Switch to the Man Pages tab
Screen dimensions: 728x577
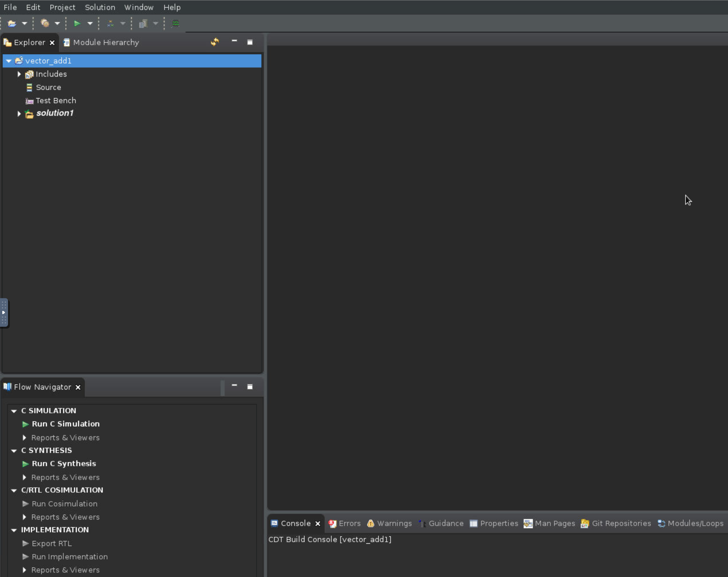pyautogui.click(x=549, y=524)
